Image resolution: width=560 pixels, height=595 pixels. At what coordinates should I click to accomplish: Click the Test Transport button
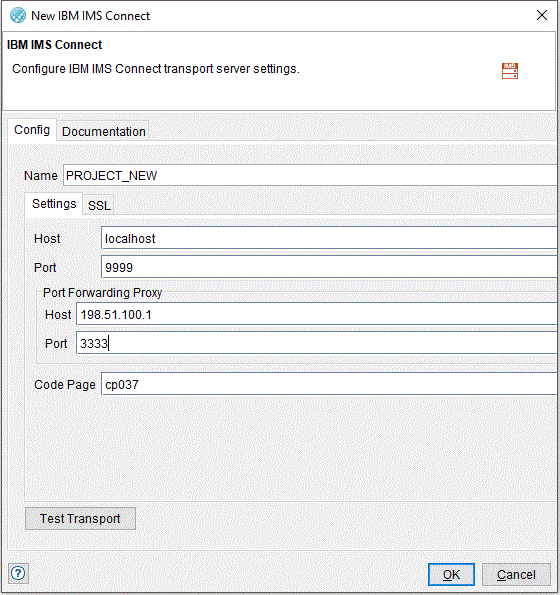(80, 518)
